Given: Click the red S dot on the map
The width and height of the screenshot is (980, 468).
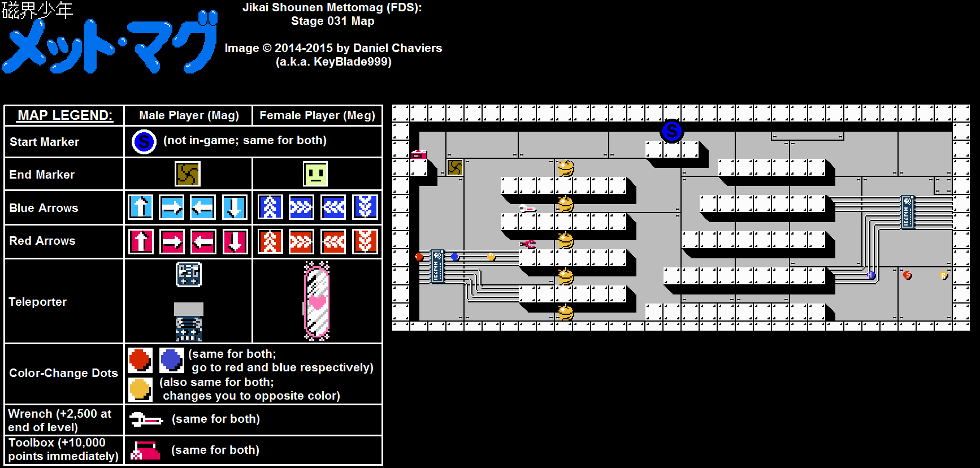Looking at the screenshot, I should tap(907, 275).
